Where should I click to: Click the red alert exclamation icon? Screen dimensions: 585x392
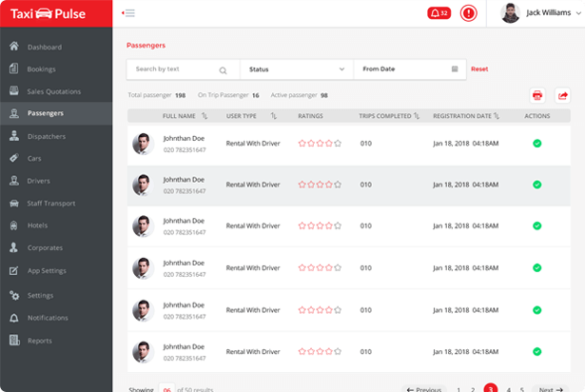tap(468, 13)
